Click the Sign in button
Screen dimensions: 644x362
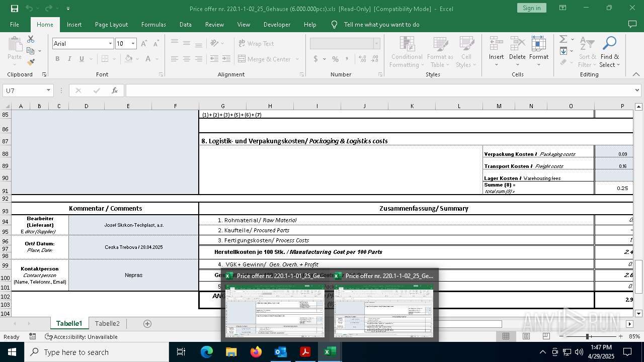click(x=531, y=8)
